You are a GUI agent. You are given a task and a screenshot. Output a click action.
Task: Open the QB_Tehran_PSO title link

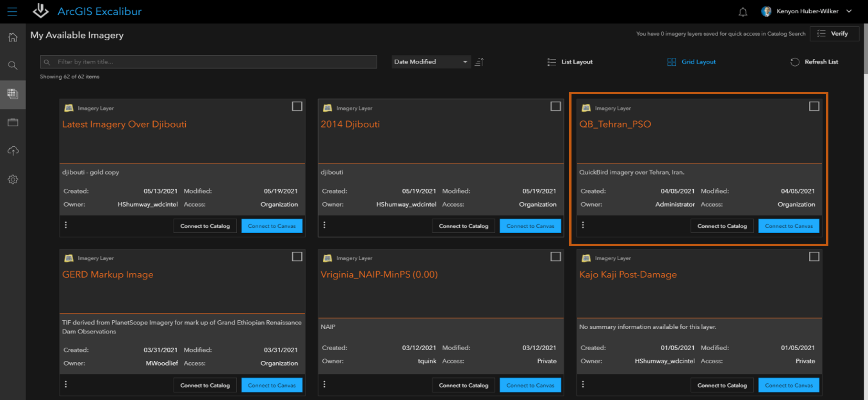pyautogui.click(x=615, y=124)
